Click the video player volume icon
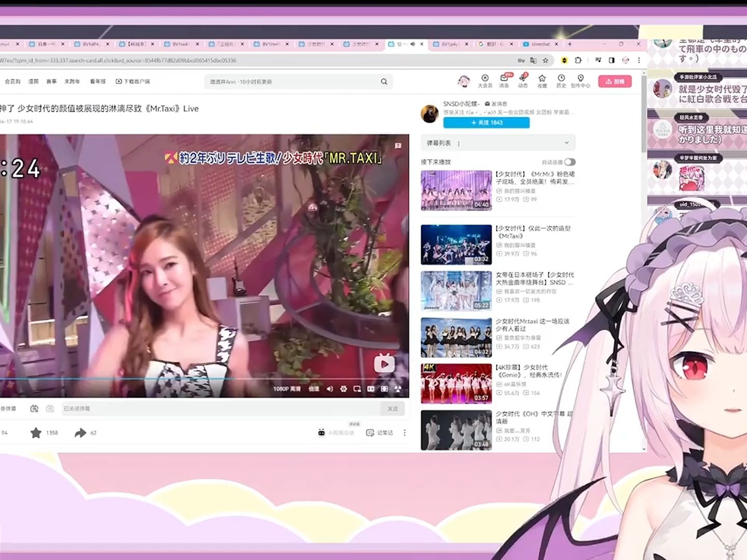The width and height of the screenshot is (747, 560). pos(329,388)
